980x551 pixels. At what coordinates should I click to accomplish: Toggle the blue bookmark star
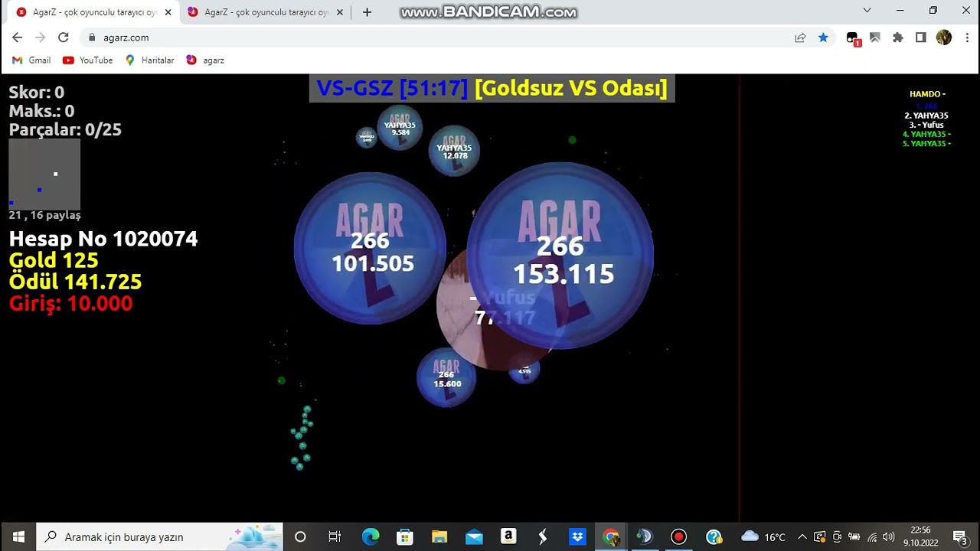(x=823, y=37)
